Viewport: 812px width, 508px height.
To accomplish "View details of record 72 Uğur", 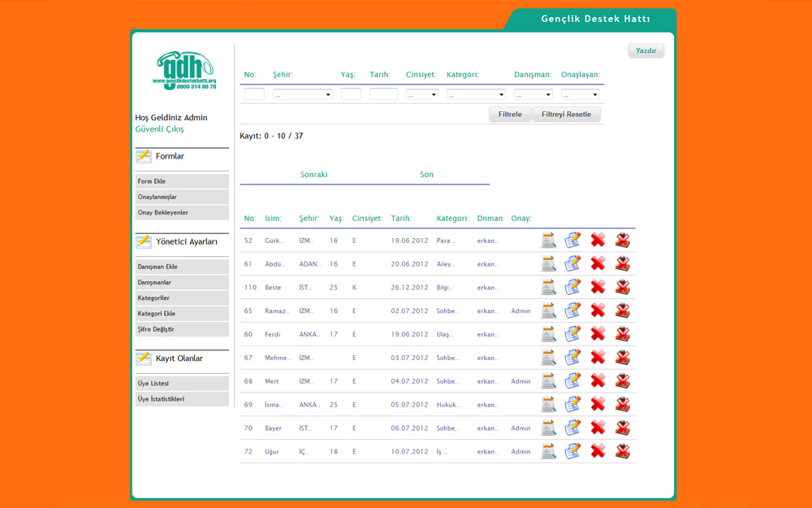I will pyautogui.click(x=548, y=451).
